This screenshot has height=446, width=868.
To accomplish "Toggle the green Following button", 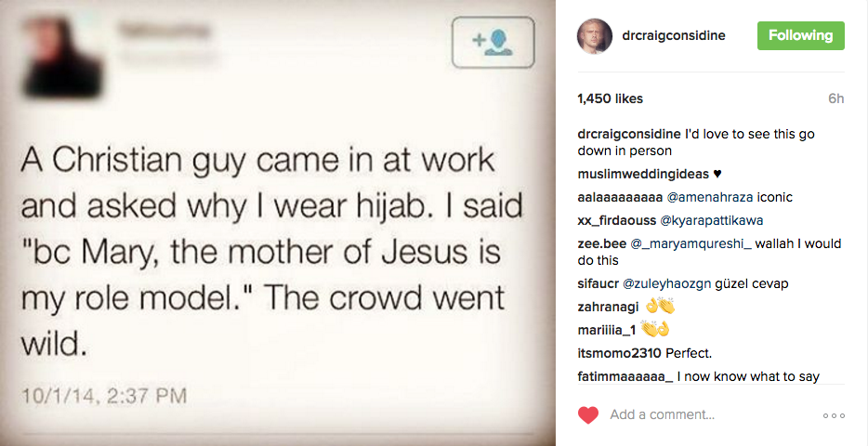I will pyautogui.click(x=800, y=35).
